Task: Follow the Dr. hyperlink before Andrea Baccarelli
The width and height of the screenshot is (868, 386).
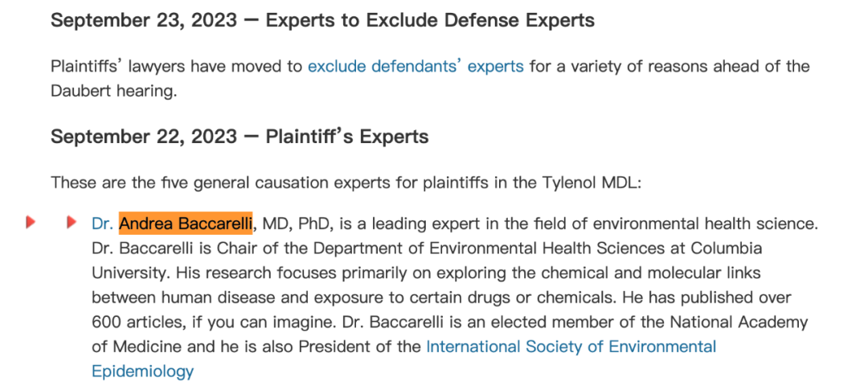Action: click(x=102, y=224)
